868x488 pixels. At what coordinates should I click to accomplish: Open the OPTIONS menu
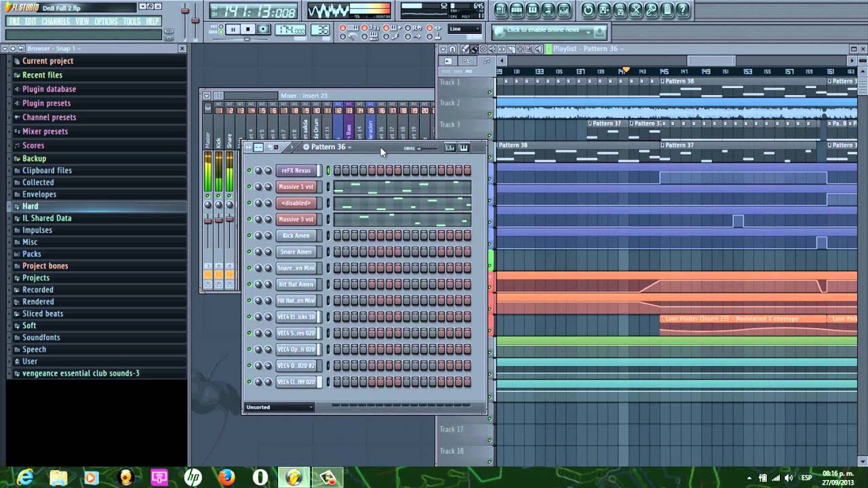click(x=106, y=22)
